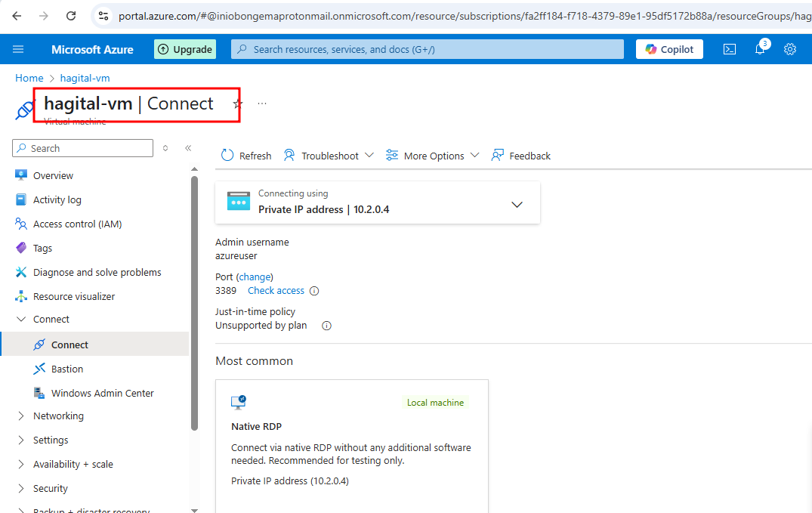Navigate to Home breadcrumb

click(x=29, y=79)
